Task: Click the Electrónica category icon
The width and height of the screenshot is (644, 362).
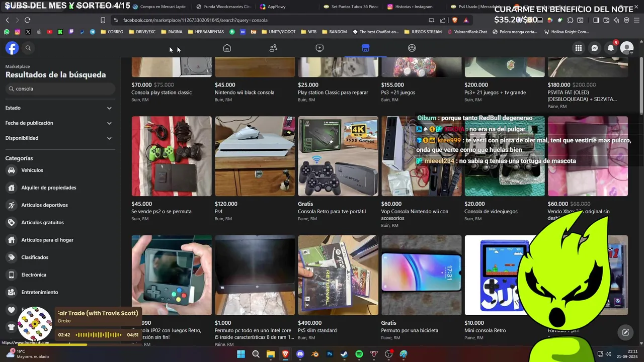Action: 12,275
